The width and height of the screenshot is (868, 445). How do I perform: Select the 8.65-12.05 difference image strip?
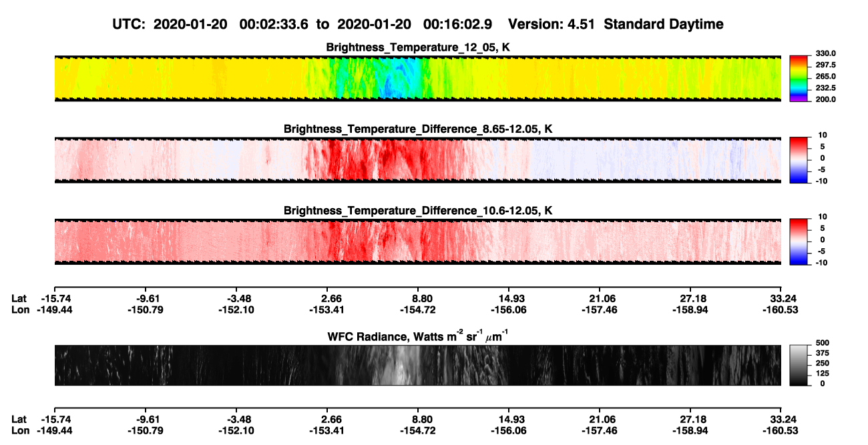click(417, 160)
